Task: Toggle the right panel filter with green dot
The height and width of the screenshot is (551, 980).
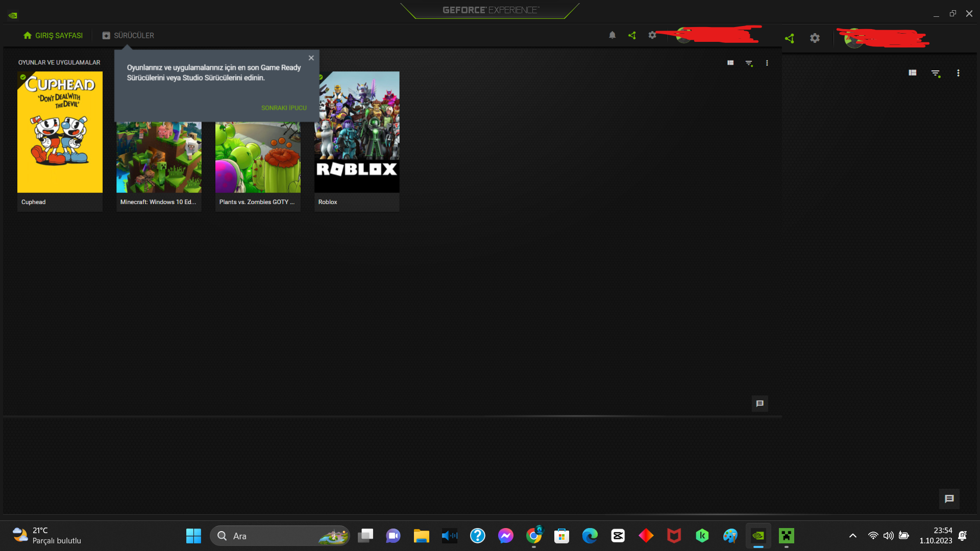Action: [936, 73]
